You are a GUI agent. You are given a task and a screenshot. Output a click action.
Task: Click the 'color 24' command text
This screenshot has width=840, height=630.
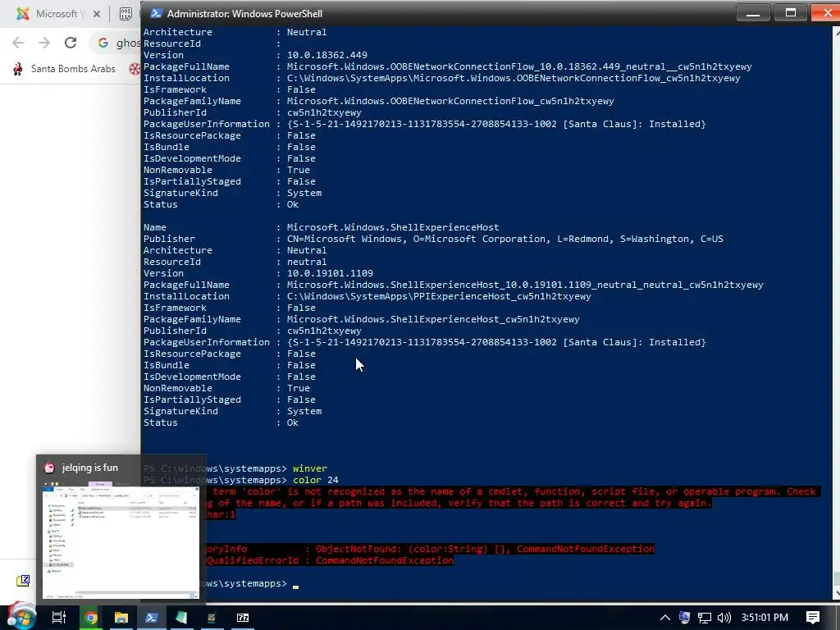[x=316, y=480]
